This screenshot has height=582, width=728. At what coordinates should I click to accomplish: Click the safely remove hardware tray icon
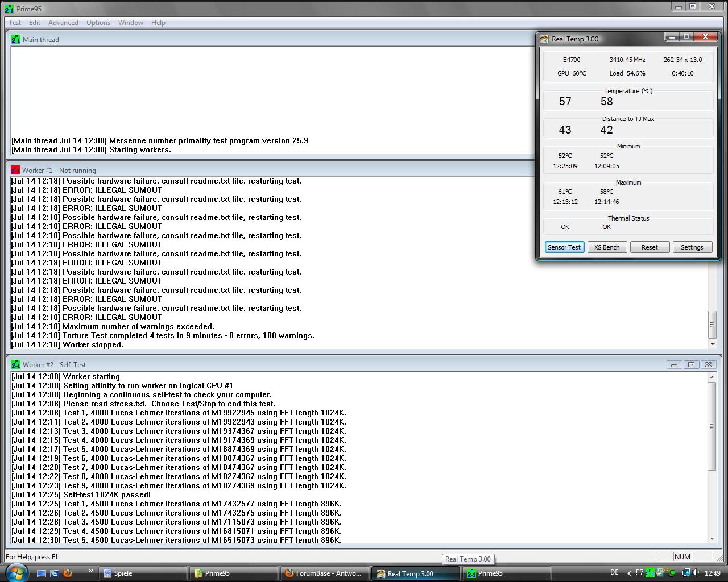tap(671, 573)
